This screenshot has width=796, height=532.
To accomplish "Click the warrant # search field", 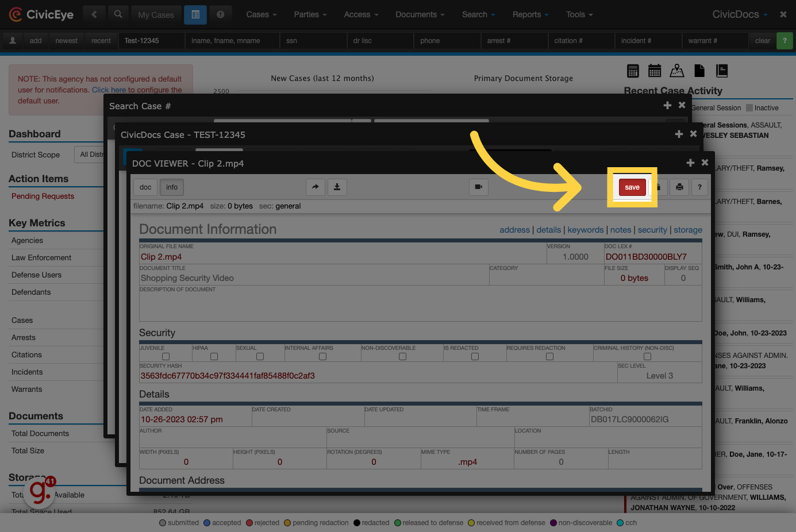I will (x=715, y=41).
